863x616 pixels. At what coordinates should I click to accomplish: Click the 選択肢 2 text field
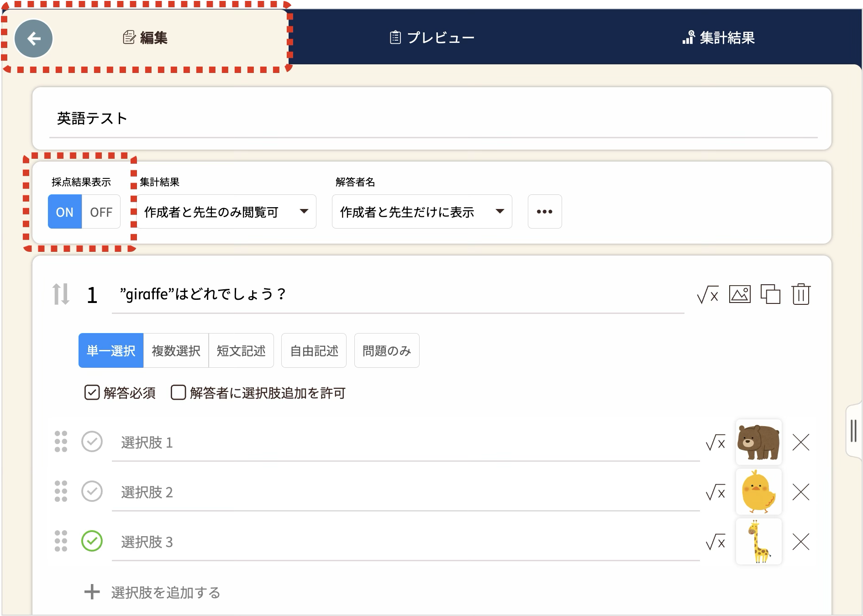pos(405,492)
